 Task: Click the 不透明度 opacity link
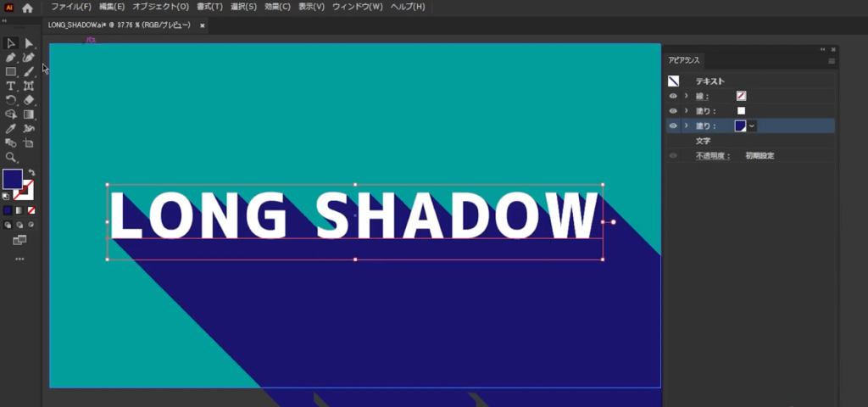pyautogui.click(x=712, y=156)
